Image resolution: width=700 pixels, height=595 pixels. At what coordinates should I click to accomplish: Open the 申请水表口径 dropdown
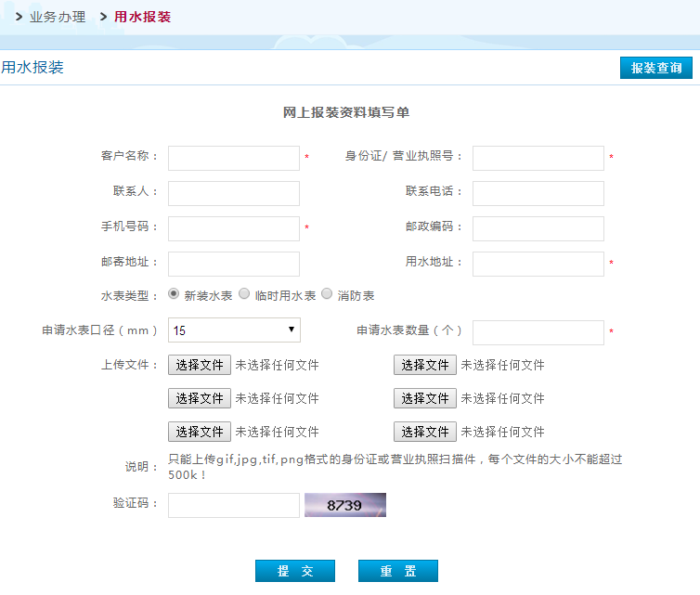coord(234,330)
